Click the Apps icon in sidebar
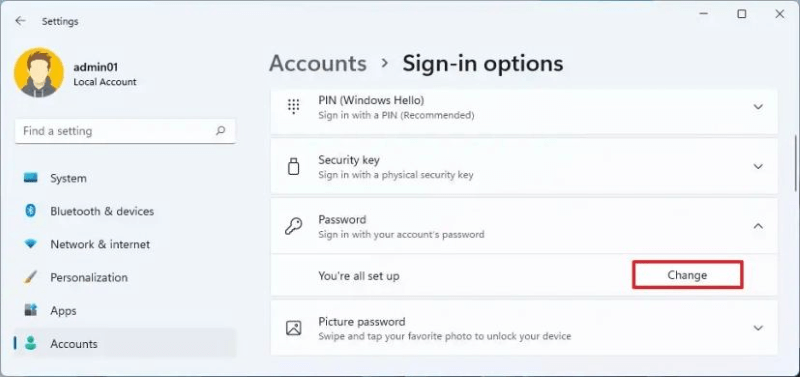 pos(31,310)
